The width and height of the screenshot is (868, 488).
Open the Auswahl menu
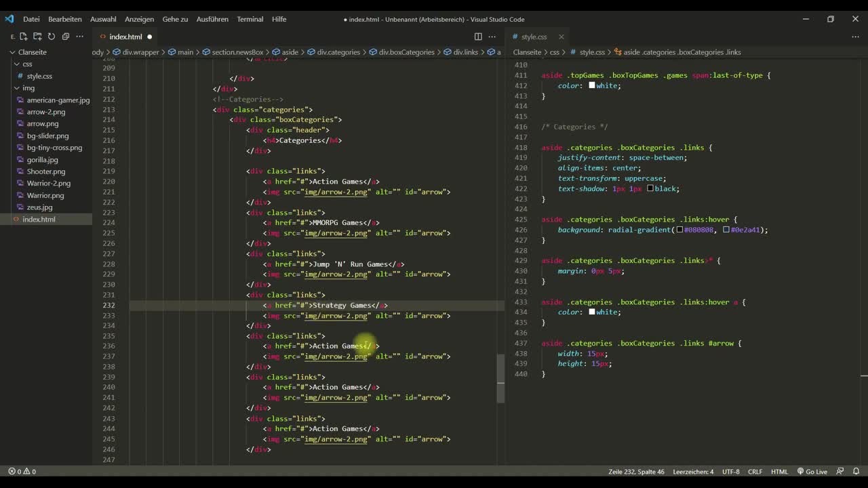coord(103,19)
